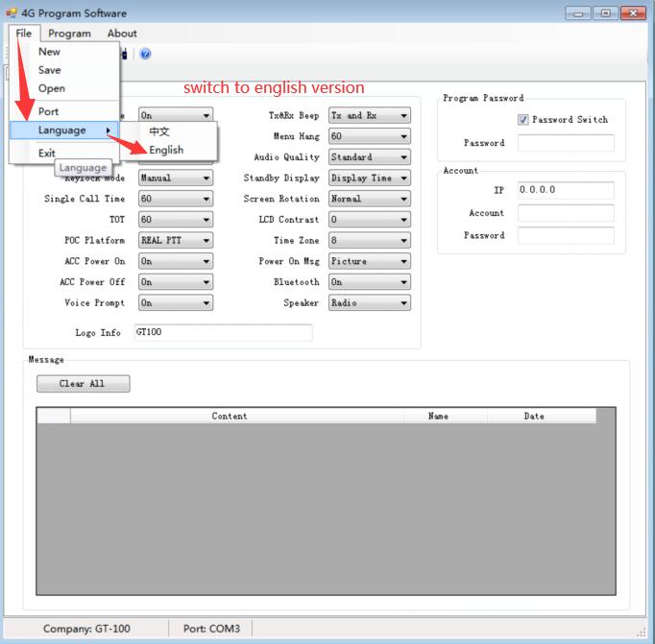Minimize the 4G Program Software window
Image resolution: width=655 pixels, height=644 pixels.
click(x=578, y=13)
